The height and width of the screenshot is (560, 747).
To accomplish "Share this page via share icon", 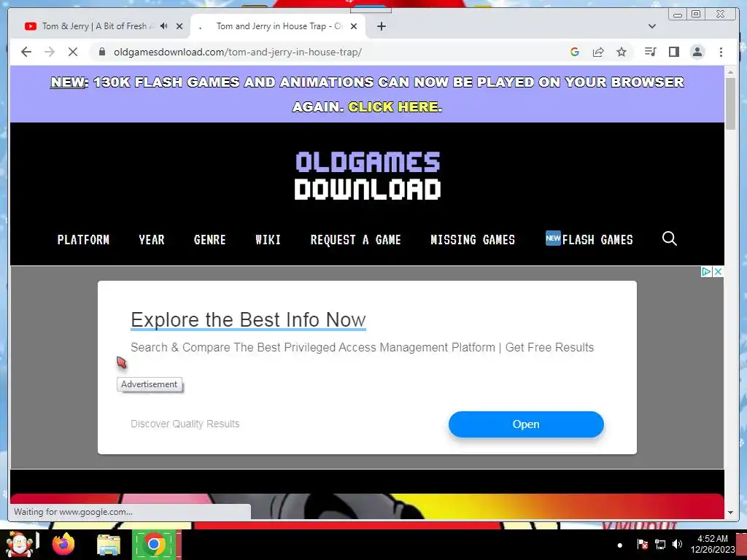I will [598, 52].
